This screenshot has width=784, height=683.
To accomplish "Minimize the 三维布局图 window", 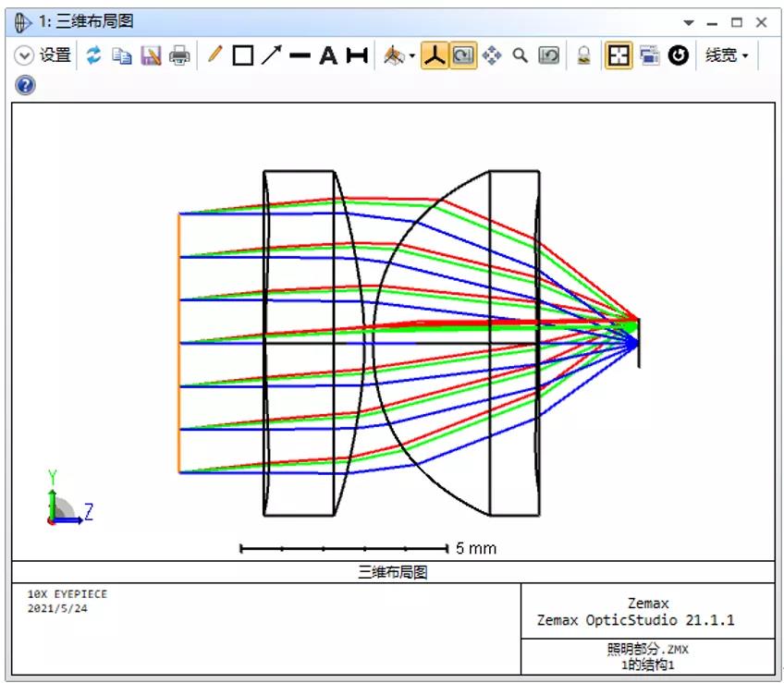I will (713, 23).
